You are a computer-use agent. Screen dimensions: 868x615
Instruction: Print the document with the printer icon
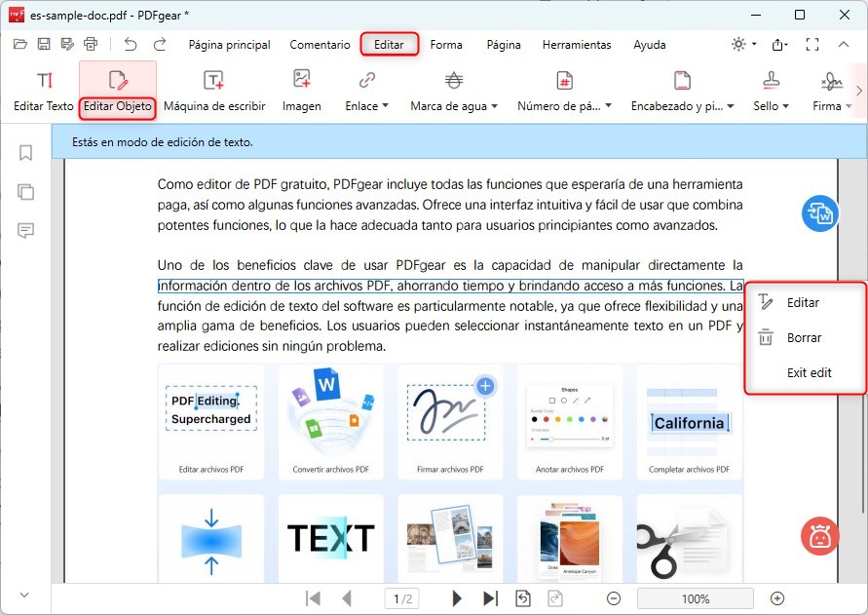coord(91,44)
